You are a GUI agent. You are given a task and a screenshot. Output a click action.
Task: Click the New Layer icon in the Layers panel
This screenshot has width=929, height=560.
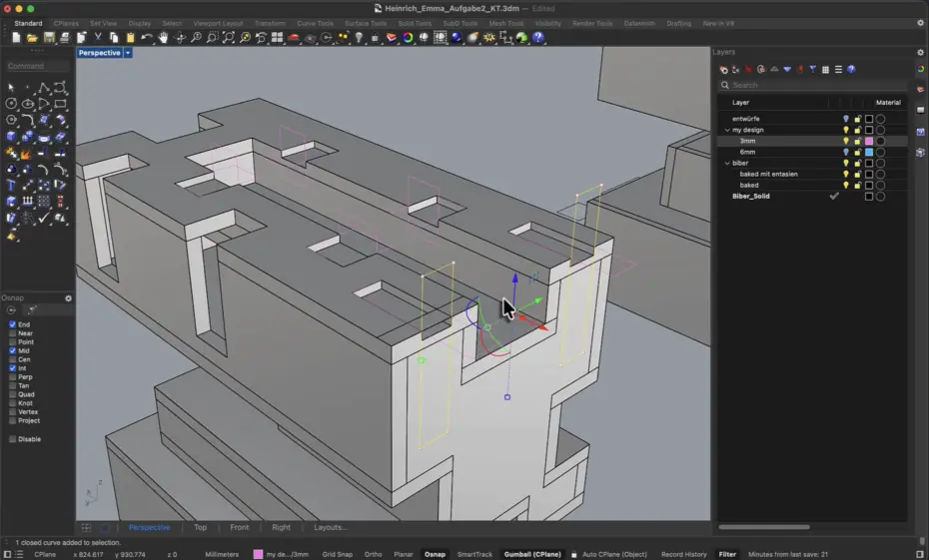click(x=723, y=69)
